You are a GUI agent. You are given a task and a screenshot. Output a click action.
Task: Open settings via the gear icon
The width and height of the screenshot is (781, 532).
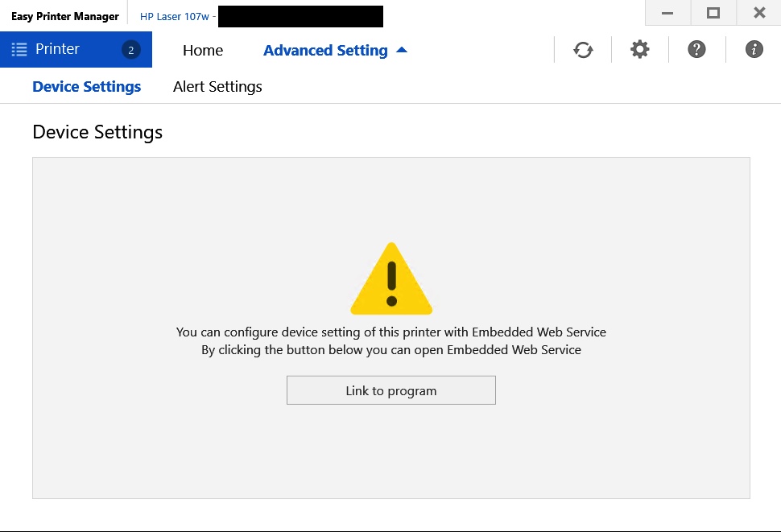(x=639, y=50)
